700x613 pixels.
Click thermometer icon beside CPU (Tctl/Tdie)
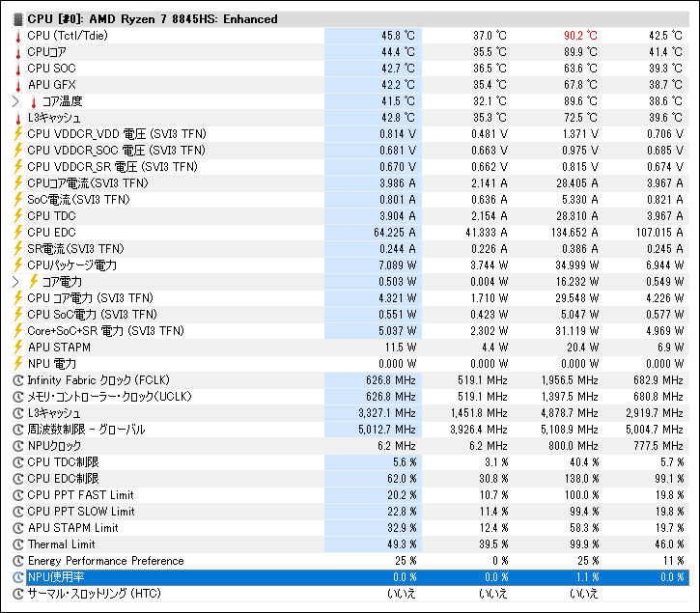coord(18,36)
